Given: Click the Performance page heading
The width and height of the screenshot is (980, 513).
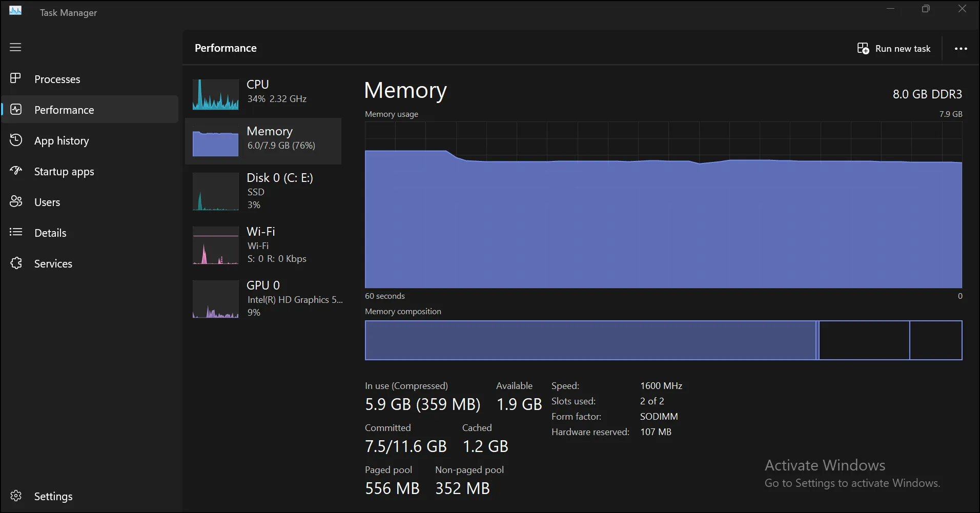Looking at the screenshot, I should [226, 48].
